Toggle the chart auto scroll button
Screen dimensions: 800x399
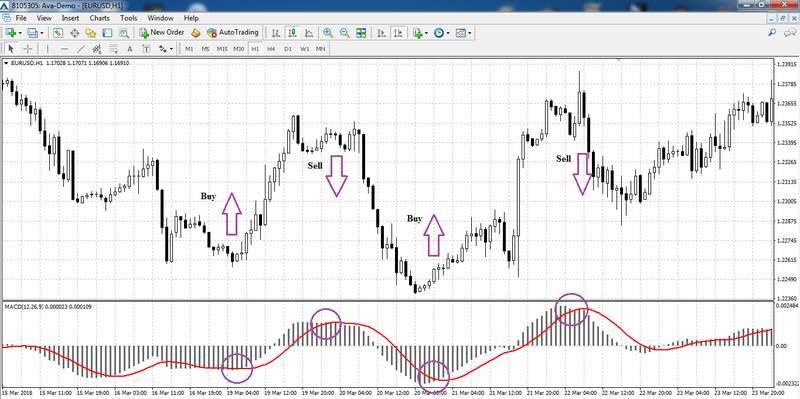click(382, 33)
